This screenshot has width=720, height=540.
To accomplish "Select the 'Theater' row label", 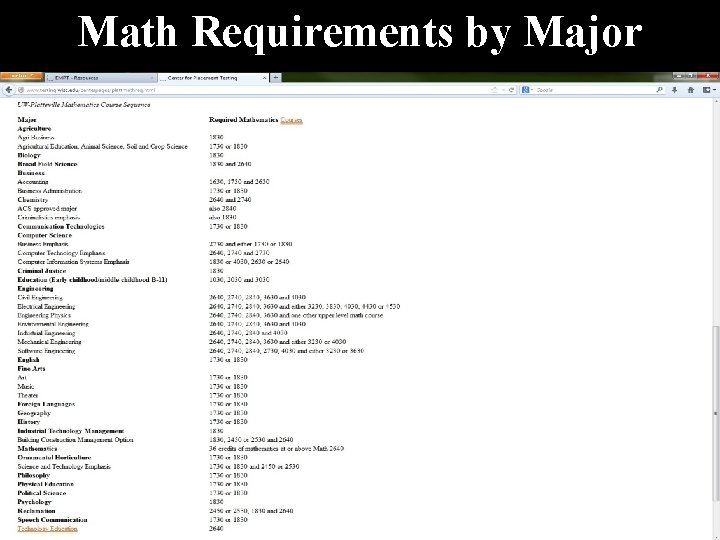I will pos(28,395).
